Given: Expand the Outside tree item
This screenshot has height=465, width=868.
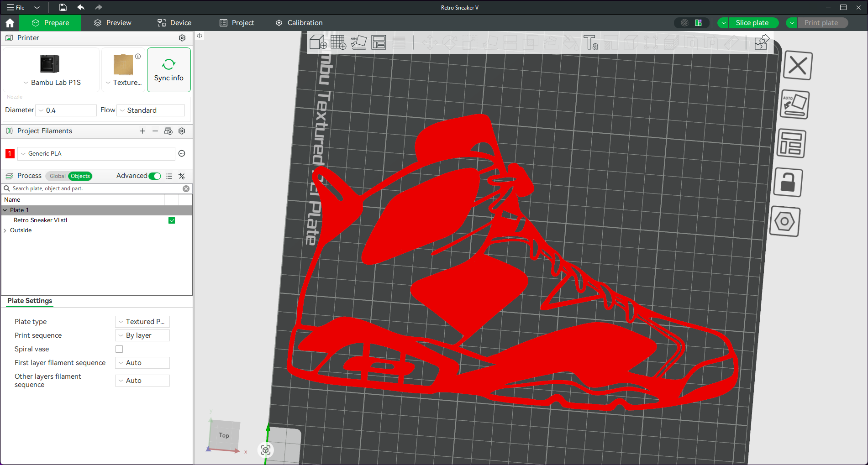Looking at the screenshot, I should 5,230.
